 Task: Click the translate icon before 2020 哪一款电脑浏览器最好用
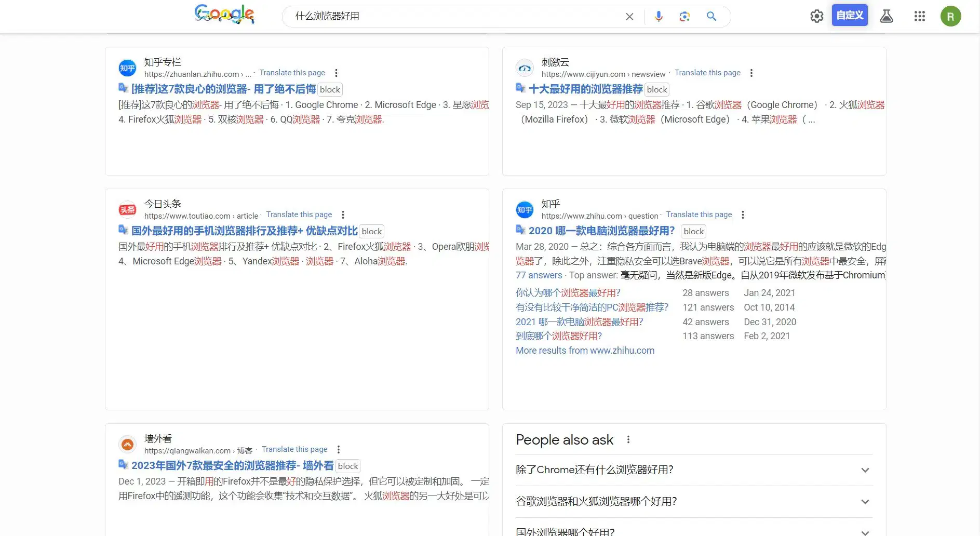point(520,230)
